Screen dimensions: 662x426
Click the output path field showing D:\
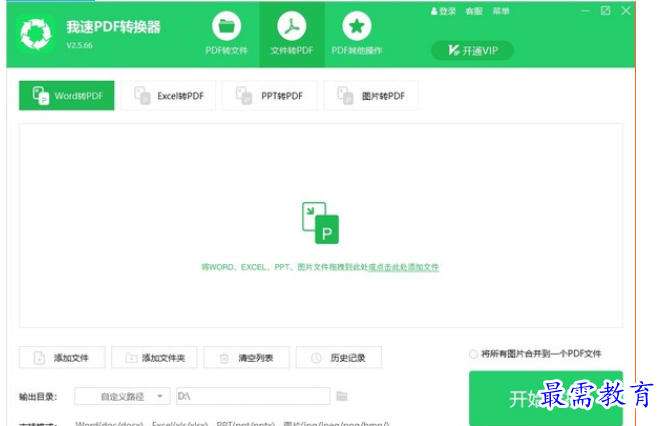pos(253,396)
